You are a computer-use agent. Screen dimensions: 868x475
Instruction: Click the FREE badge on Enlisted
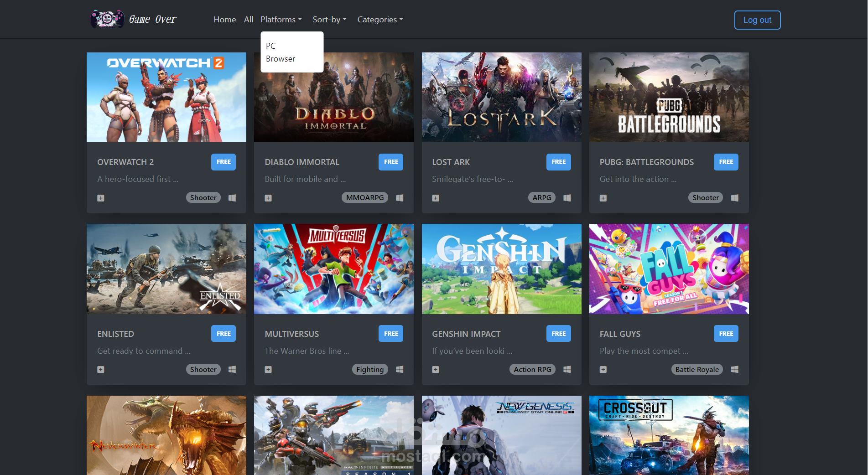tap(223, 334)
